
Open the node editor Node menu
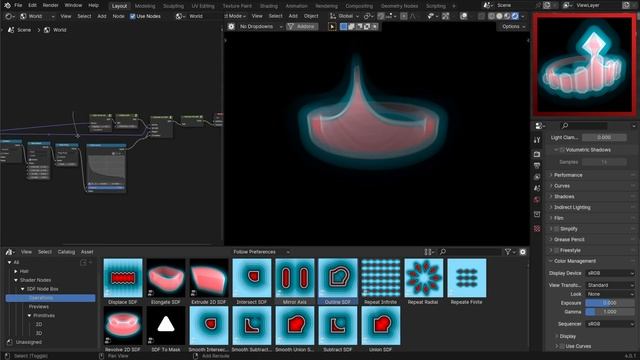tap(118, 16)
